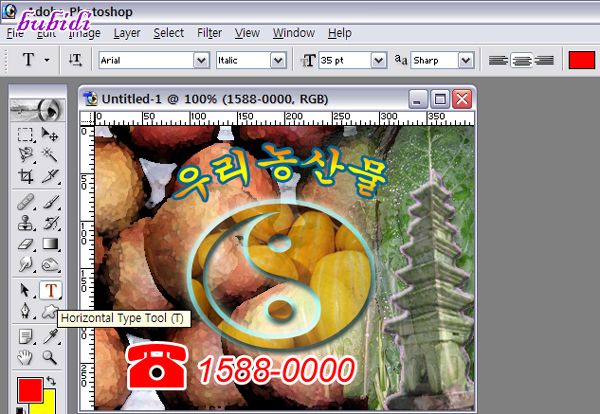The width and height of the screenshot is (600, 414).
Task: Select the Brush tool
Action: tap(50, 202)
